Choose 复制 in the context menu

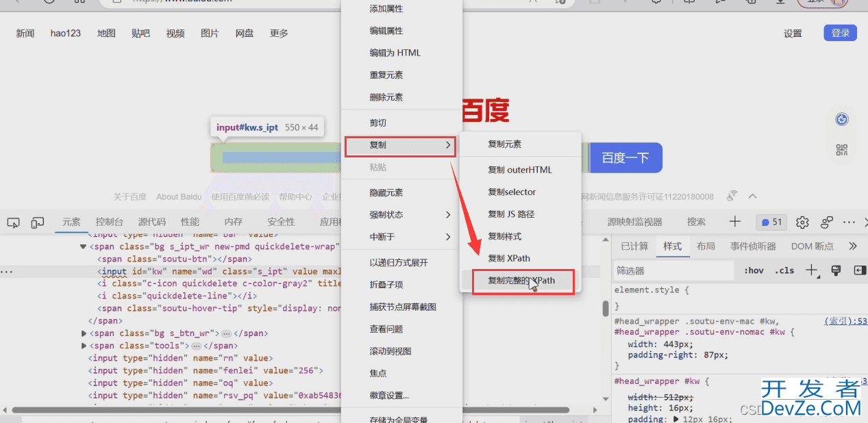point(400,145)
